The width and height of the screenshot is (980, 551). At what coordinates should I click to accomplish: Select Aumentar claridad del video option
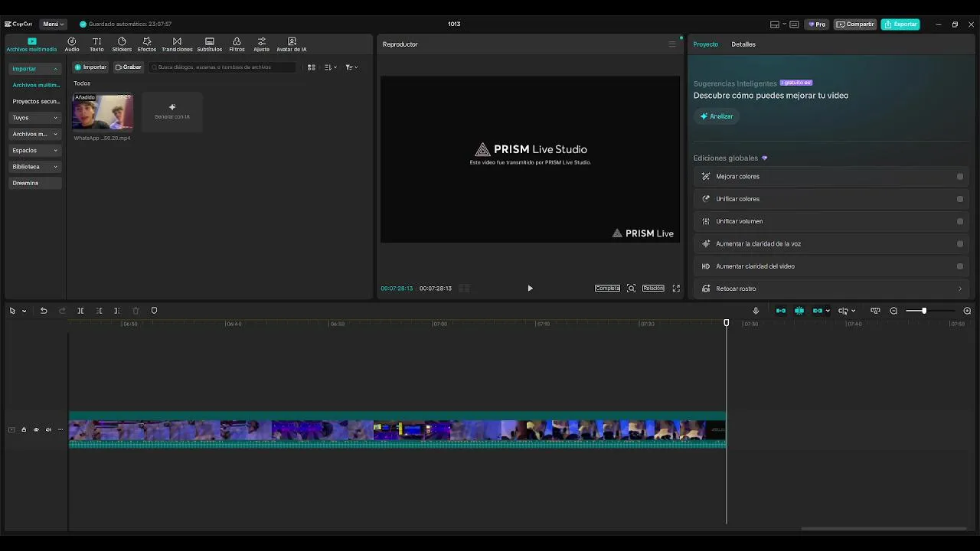960,266
